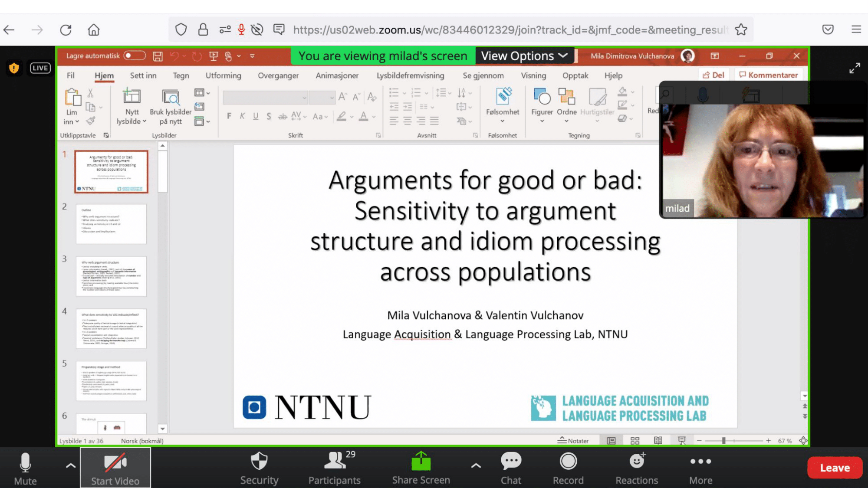The image size is (868, 488).
Task: Select slide 3 thumbnail in slide panel
Action: (111, 276)
